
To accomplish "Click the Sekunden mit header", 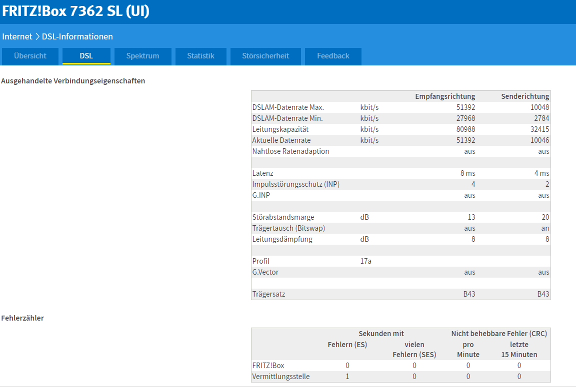I will (x=381, y=334).
